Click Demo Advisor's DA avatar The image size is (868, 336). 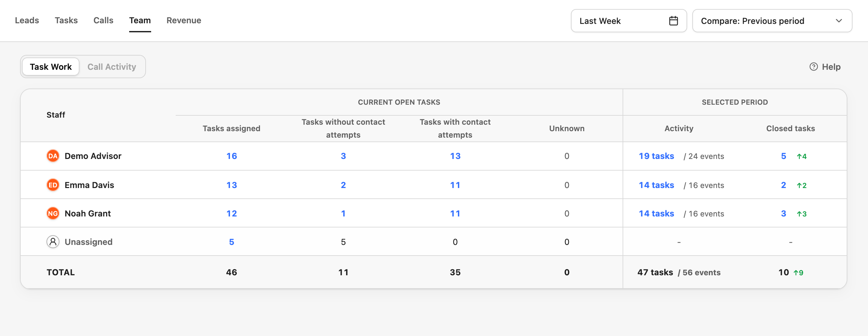tap(53, 156)
